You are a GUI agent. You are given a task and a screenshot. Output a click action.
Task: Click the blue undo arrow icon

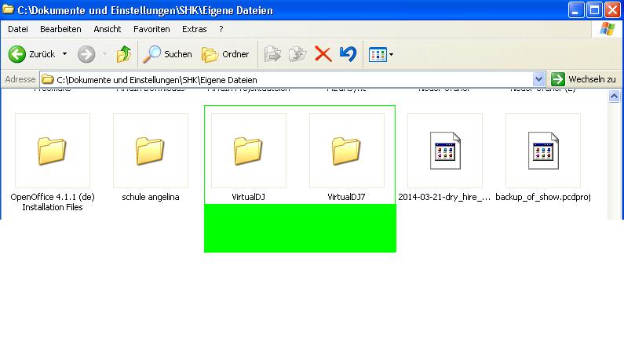348,54
